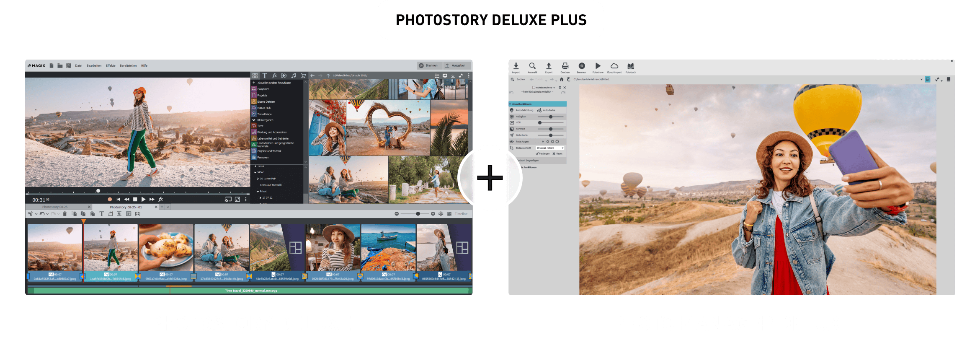Open the Hilfe menu

point(144,66)
